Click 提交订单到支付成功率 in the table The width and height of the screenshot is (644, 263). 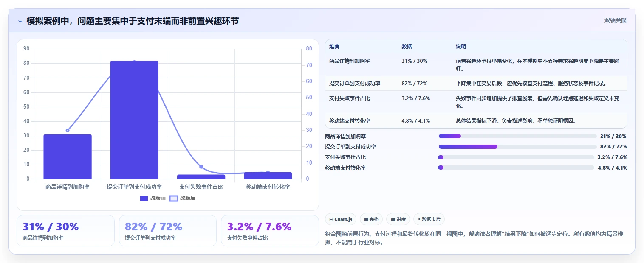pyautogui.click(x=355, y=84)
